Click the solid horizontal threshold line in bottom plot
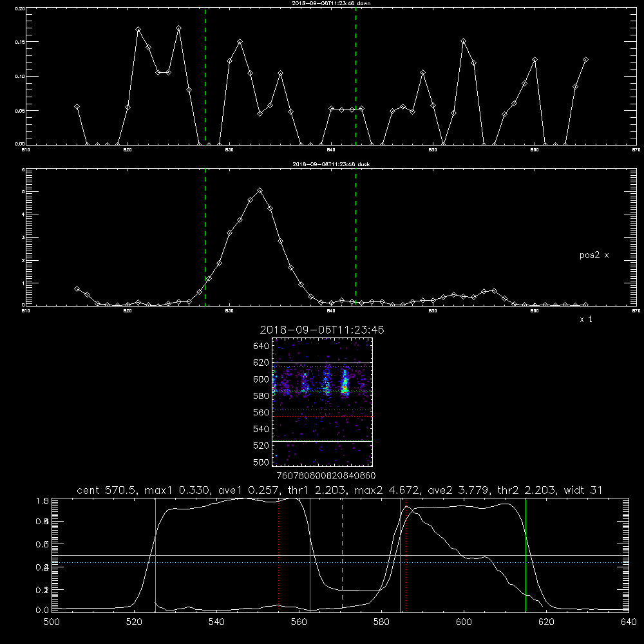The height and width of the screenshot is (644, 644). click(340, 555)
